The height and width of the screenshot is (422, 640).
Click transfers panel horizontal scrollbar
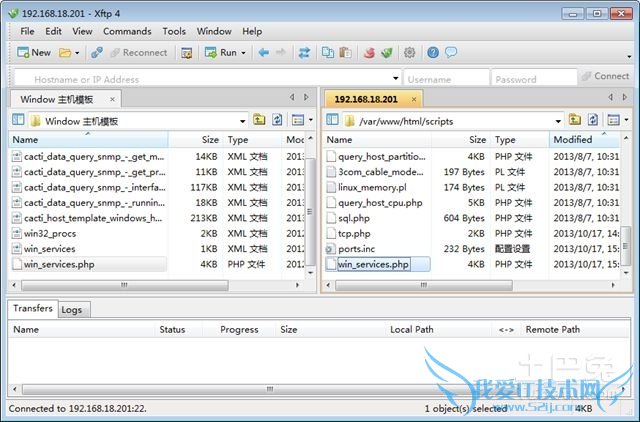pyautogui.click(x=269, y=389)
